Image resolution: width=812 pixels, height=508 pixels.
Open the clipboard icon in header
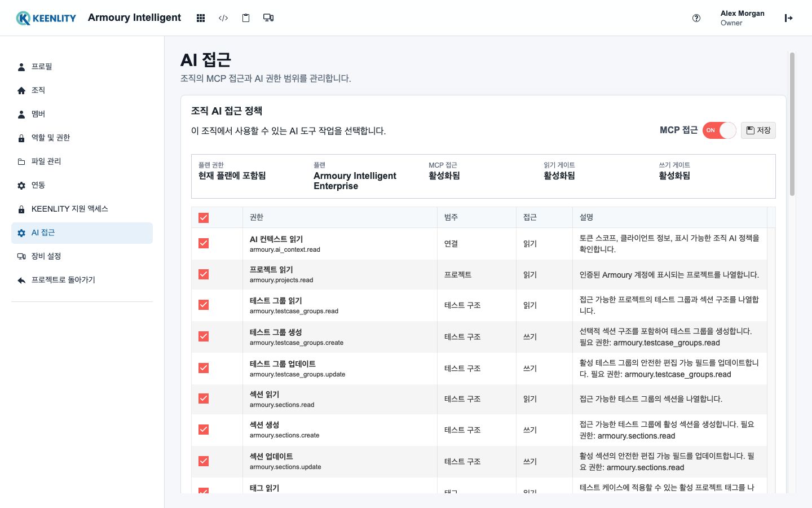tap(246, 18)
